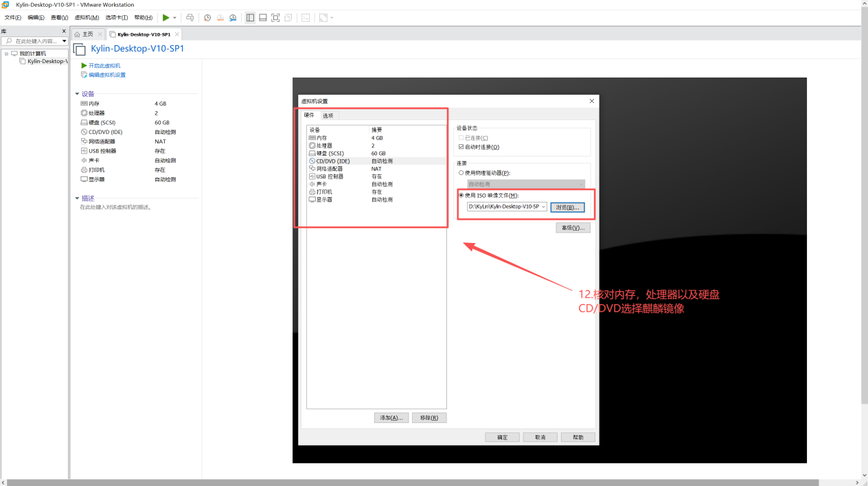Switch to the 主页 tab

click(x=88, y=34)
